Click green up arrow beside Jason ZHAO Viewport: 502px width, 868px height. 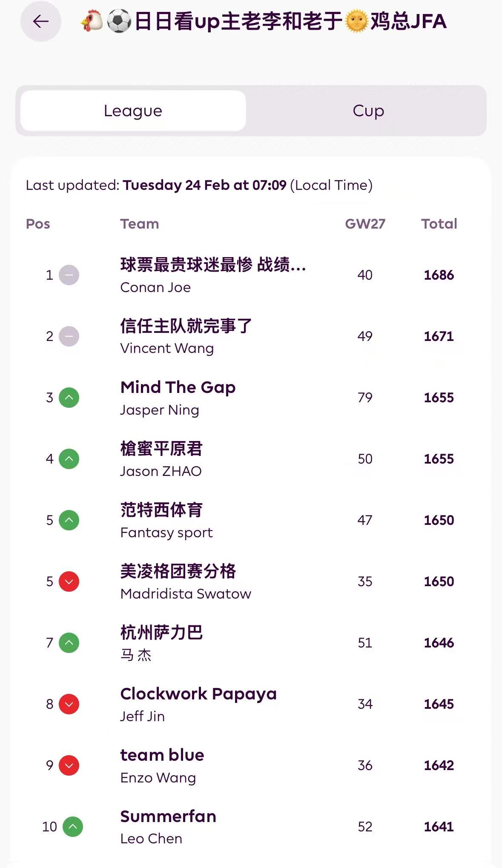pyautogui.click(x=69, y=459)
